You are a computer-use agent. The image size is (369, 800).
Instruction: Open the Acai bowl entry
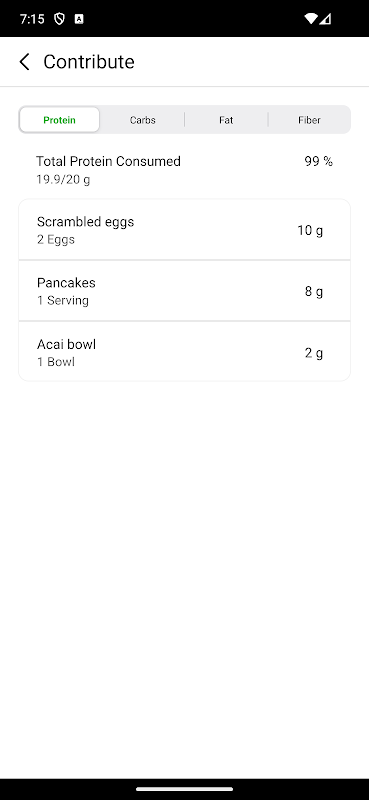[184, 352]
